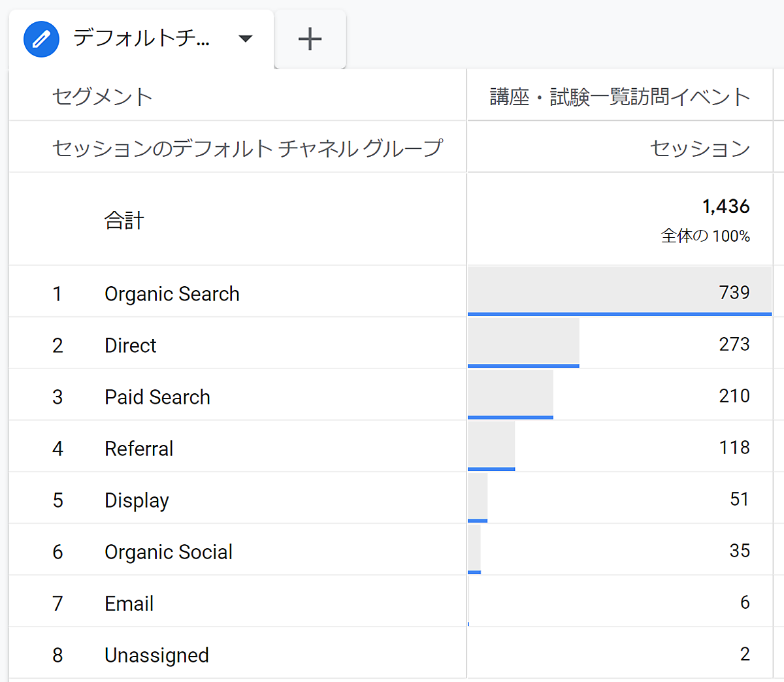
Task: Click セッションのデフォルト チャネル グループ column header
Action: tap(248, 148)
